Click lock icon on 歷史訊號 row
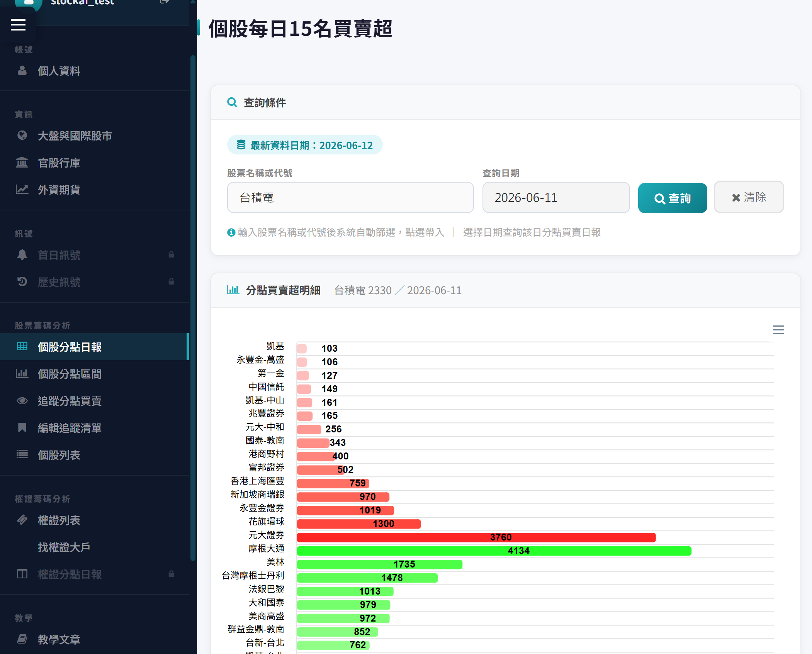The height and width of the screenshot is (654, 812). (x=171, y=282)
